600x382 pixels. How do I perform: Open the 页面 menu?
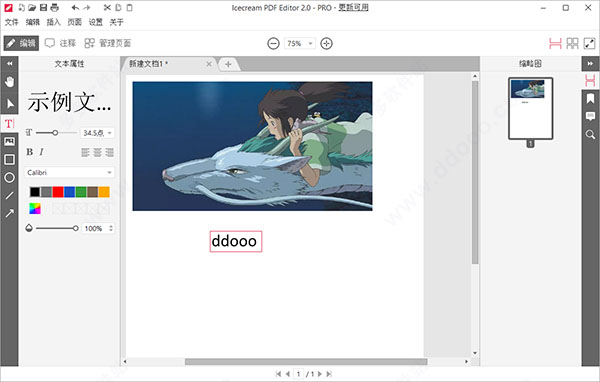tap(75, 22)
